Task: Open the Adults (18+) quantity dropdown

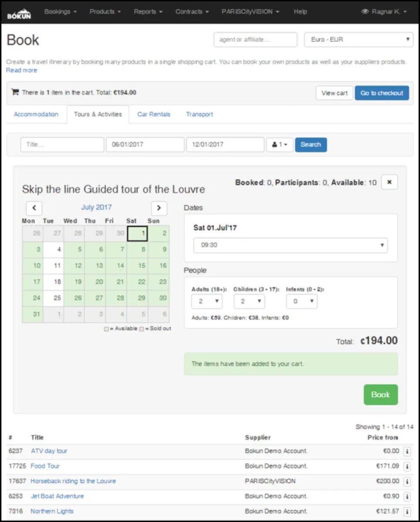Action: (x=207, y=301)
